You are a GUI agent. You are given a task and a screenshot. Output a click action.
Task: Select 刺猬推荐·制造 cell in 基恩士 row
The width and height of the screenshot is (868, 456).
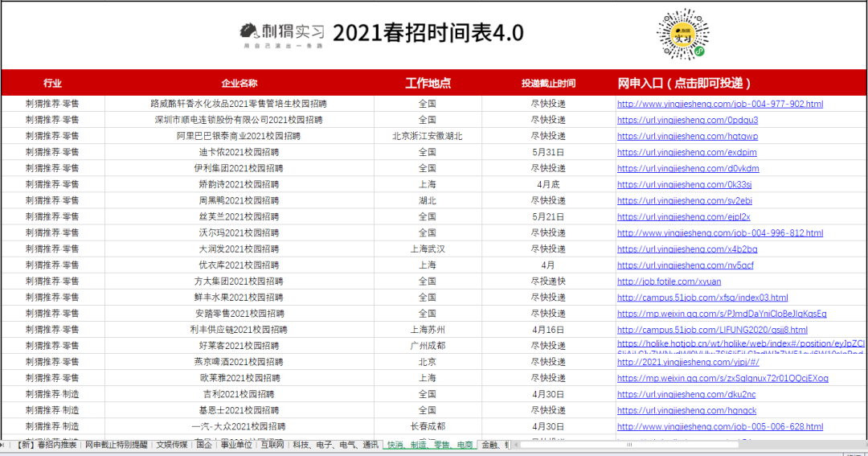[52, 410]
